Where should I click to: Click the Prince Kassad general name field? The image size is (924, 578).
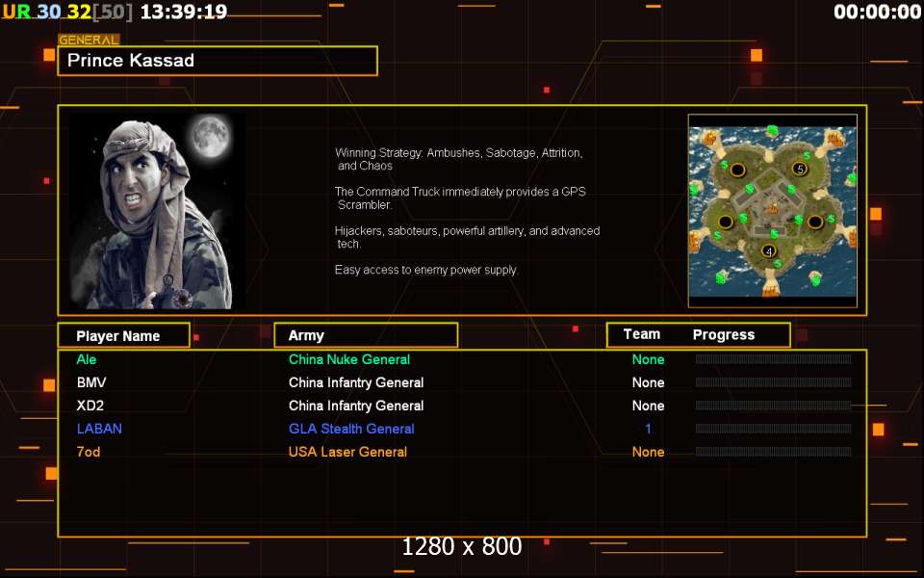pos(218,61)
